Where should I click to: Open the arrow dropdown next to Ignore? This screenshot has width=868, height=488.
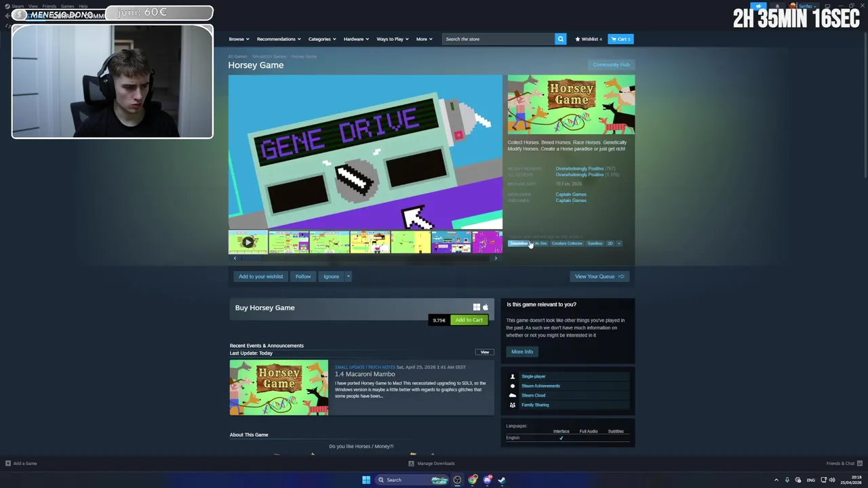[x=348, y=277]
